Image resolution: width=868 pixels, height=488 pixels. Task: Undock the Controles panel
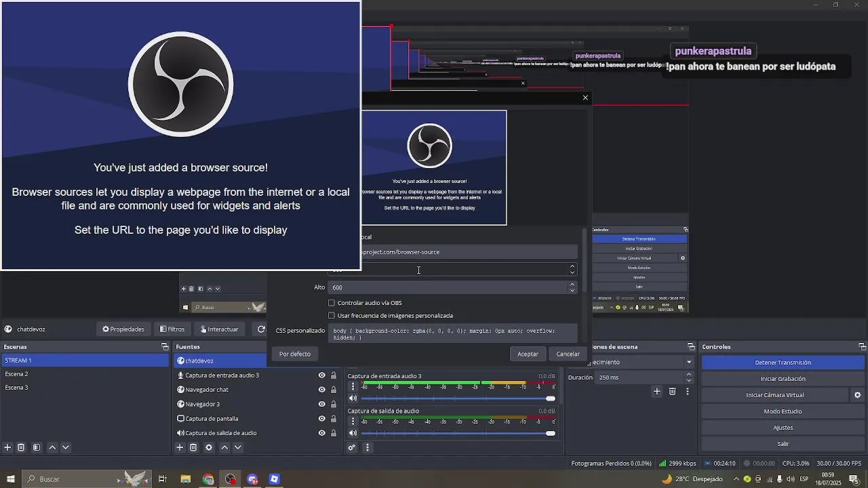pos(863,347)
